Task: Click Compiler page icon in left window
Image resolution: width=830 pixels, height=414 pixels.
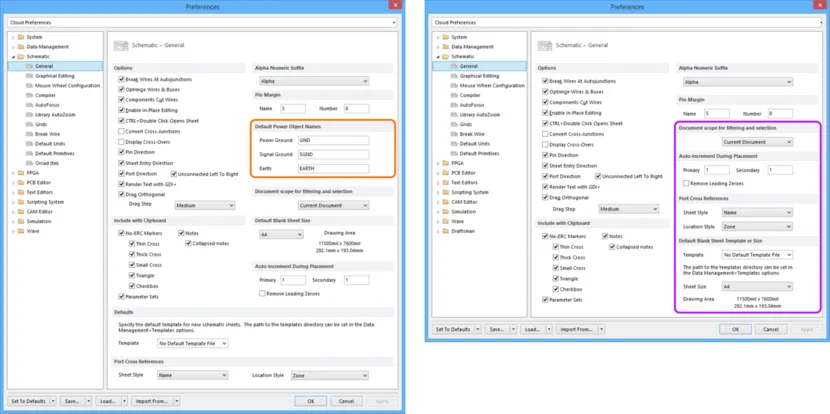Action: click(x=30, y=95)
